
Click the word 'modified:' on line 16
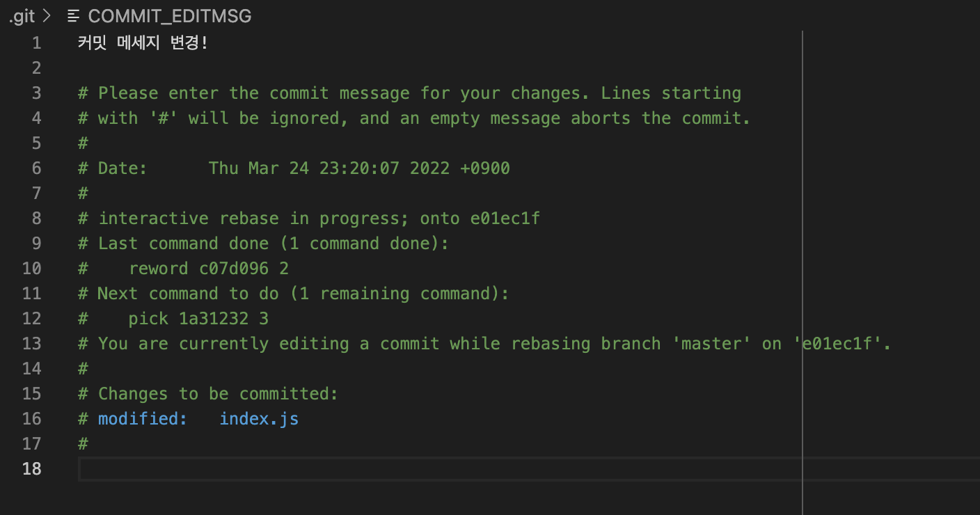[143, 419]
